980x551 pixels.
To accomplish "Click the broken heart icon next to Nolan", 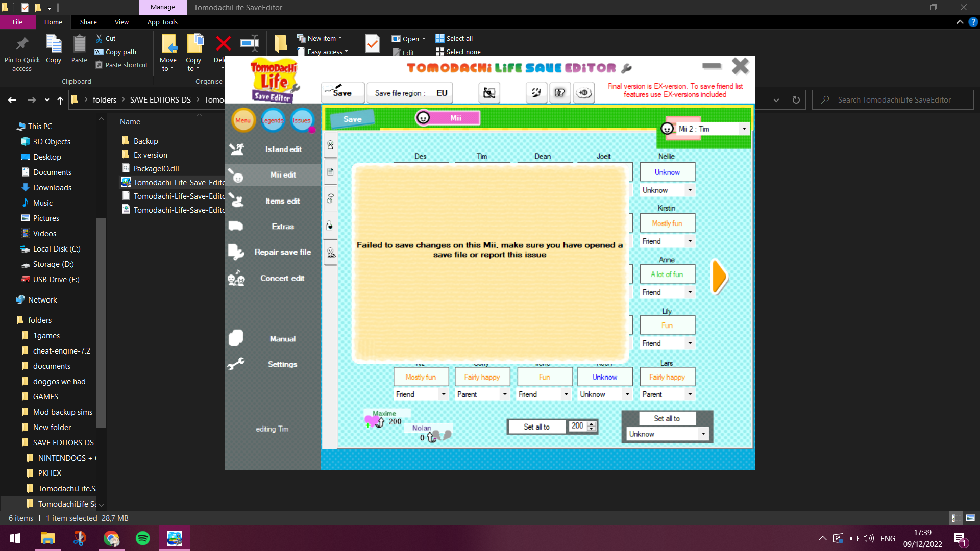I will pos(442,436).
